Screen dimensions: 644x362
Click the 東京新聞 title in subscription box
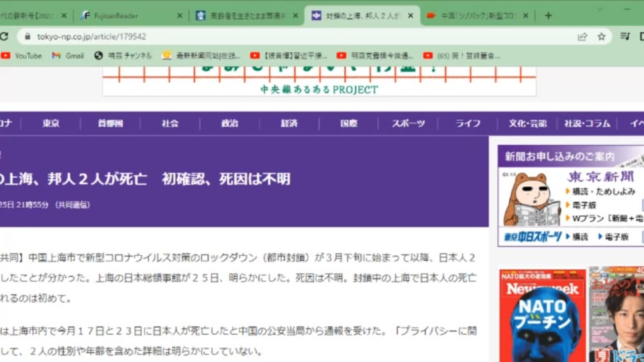pyautogui.click(x=601, y=176)
